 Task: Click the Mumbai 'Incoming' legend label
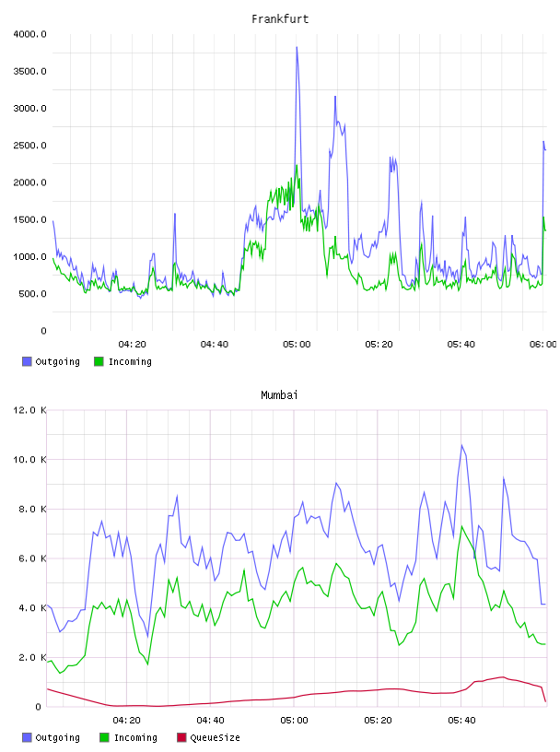tap(135, 737)
